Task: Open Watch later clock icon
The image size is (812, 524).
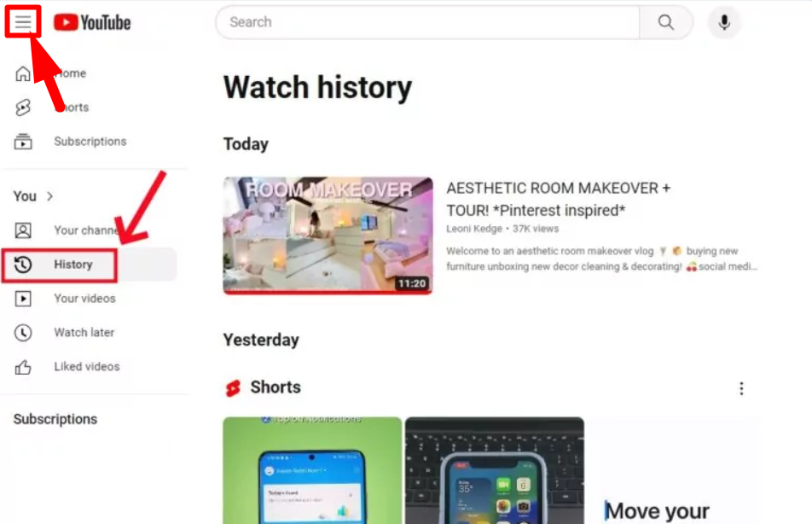Action: pos(23,333)
